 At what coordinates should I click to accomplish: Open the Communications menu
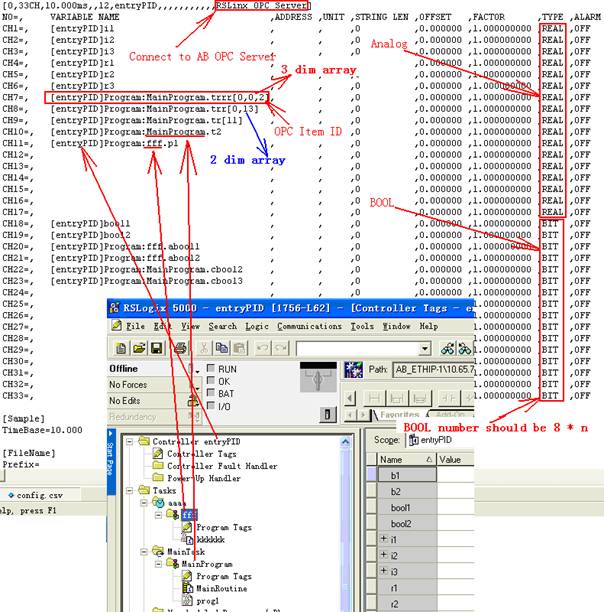[309, 326]
